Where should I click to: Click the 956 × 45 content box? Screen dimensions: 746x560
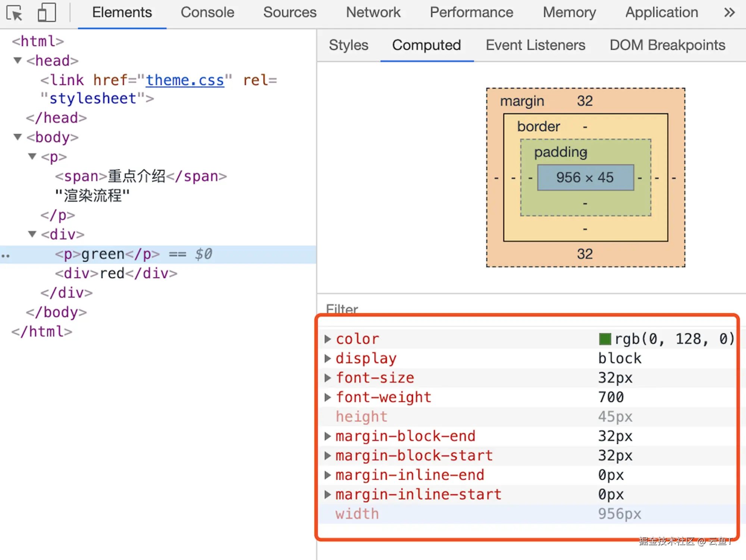pyautogui.click(x=585, y=178)
